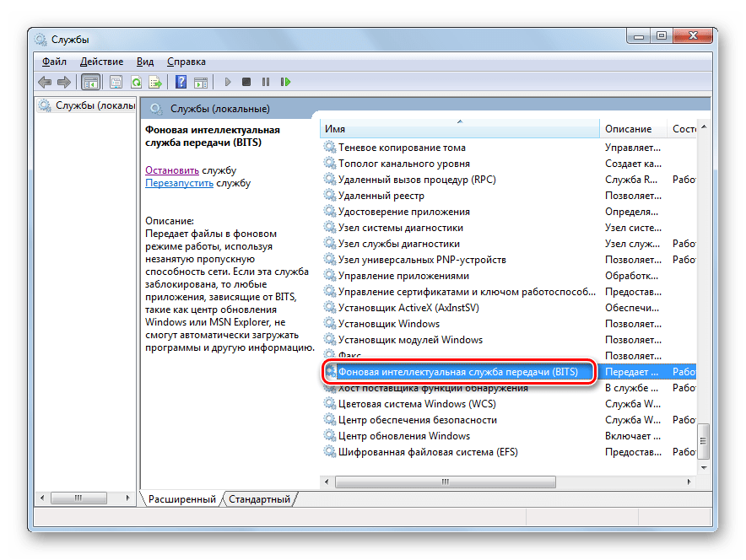Screen dimensions: 746x560
Task: Click the horizontal scrollbar right arrow
Action: tap(689, 482)
